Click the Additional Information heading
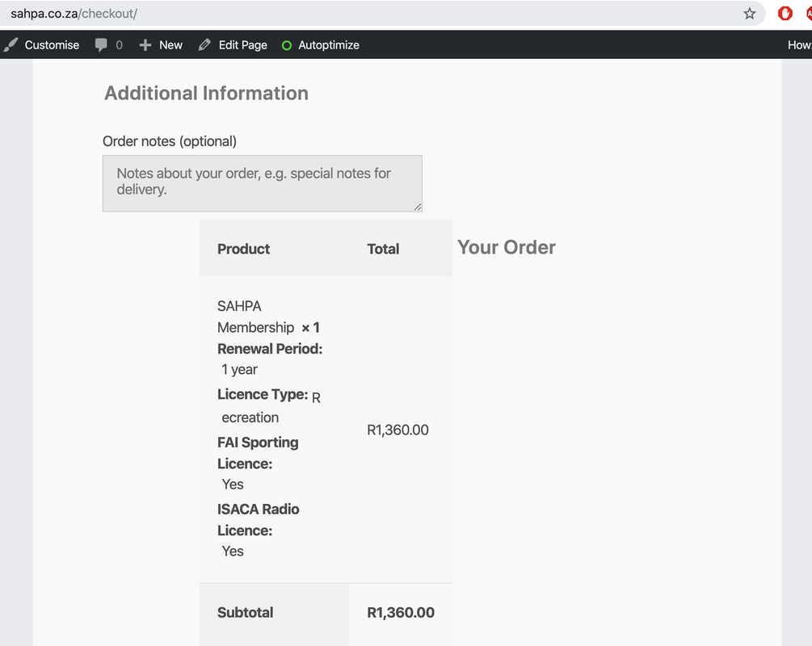 (x=206, y=93)
